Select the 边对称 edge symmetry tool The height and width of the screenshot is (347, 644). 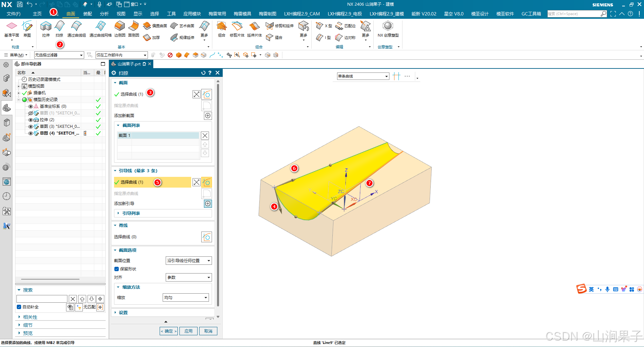point(345,38)
